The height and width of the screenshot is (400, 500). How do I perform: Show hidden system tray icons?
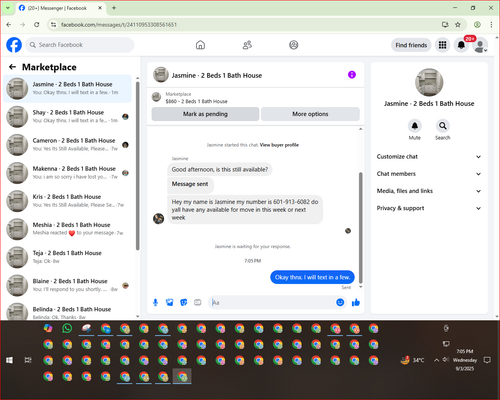point(436,360)
